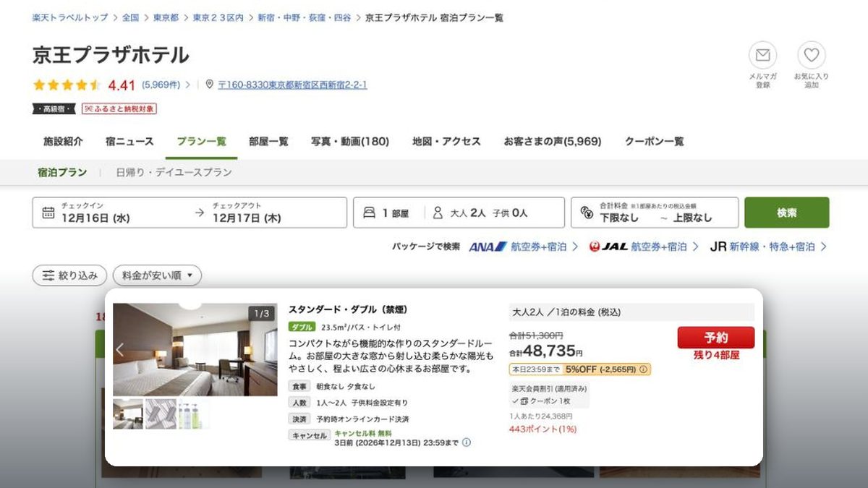Click the mail magazine envelope icon

(x=762, y=55)
